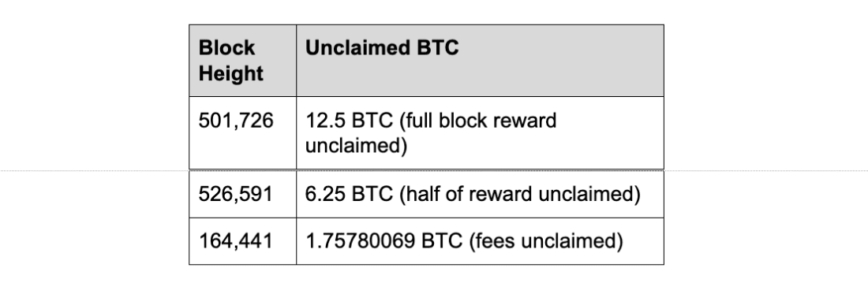Click the word Block in the header

click(x=227, y=47)
